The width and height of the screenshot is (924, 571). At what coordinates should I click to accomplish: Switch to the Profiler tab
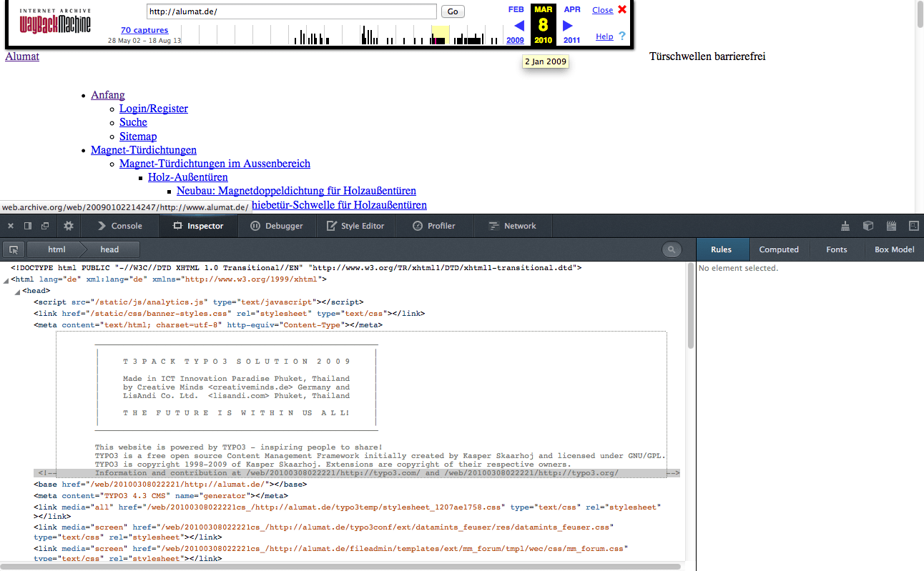pyautogui.click(x=434, y=226)
